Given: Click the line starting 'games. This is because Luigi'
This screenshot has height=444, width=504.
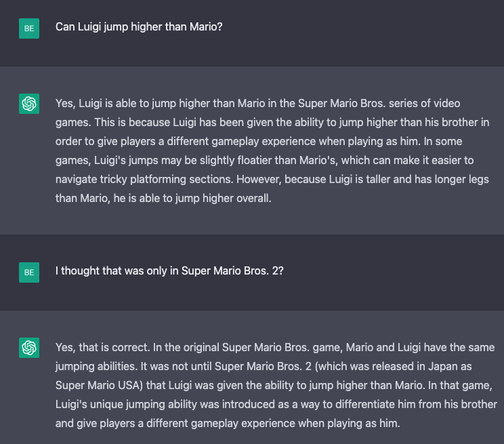Looking at the screenshot, I should (x=271, y=123).
